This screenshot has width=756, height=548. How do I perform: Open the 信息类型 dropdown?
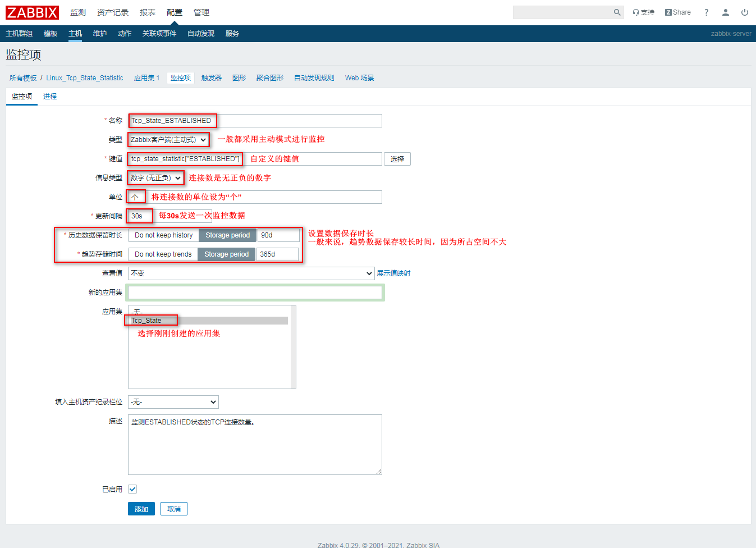click(155, 178)
